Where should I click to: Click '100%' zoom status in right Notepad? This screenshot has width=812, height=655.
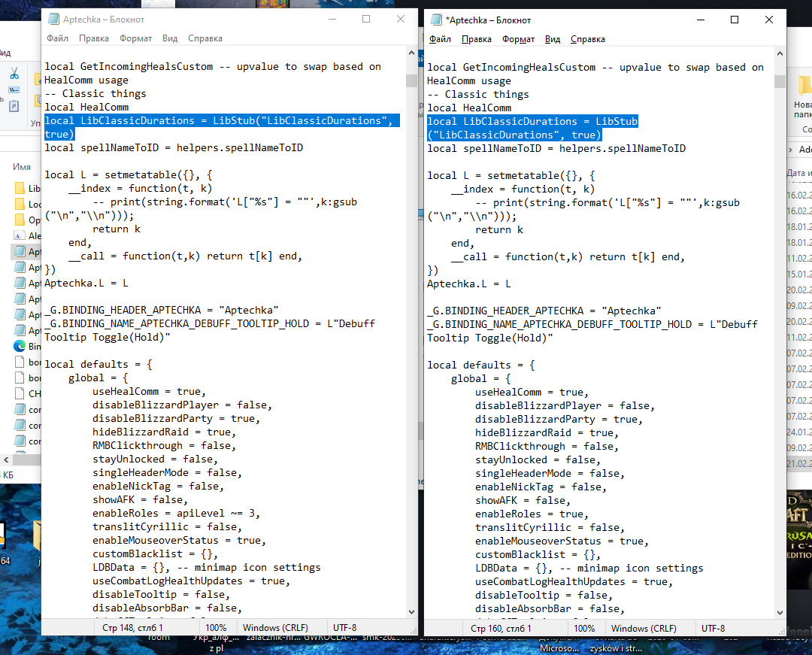(584, 629)
